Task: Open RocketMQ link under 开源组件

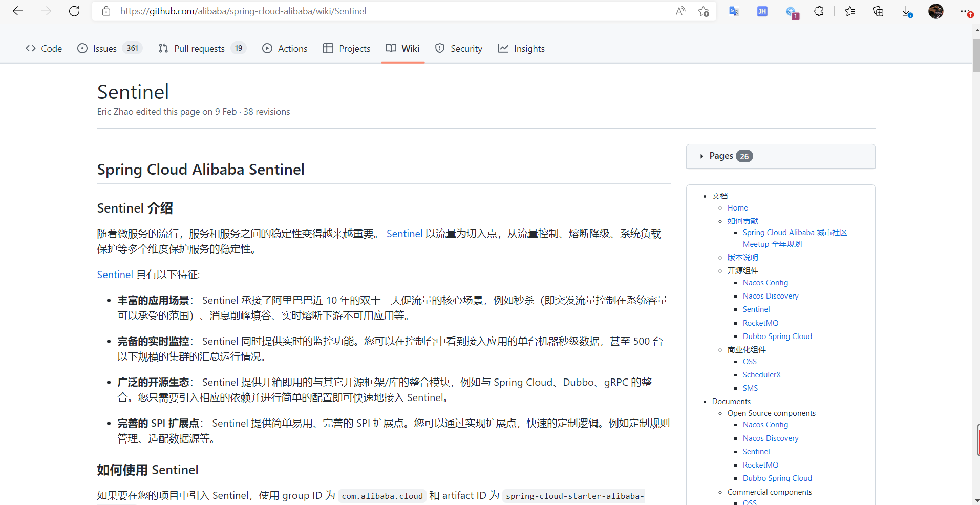Action: pos(761,323)
